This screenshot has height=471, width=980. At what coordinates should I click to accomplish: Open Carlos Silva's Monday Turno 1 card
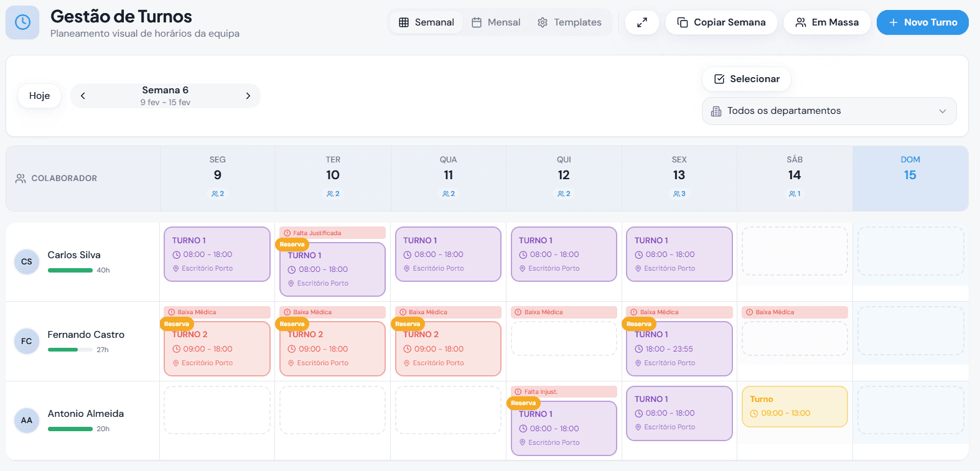pyautogui.click(x=217, y=254)
